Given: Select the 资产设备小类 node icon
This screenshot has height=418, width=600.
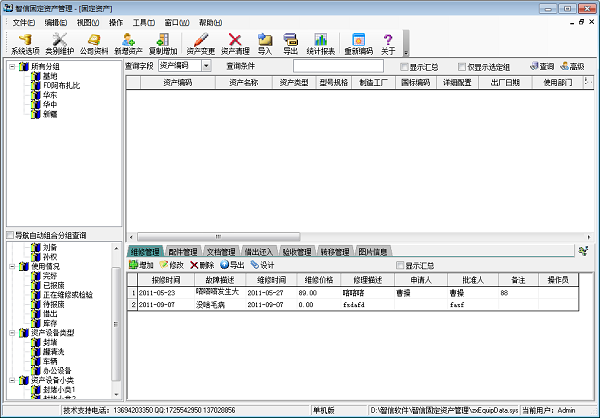Looking at the screenshot, I should point(24,380).
